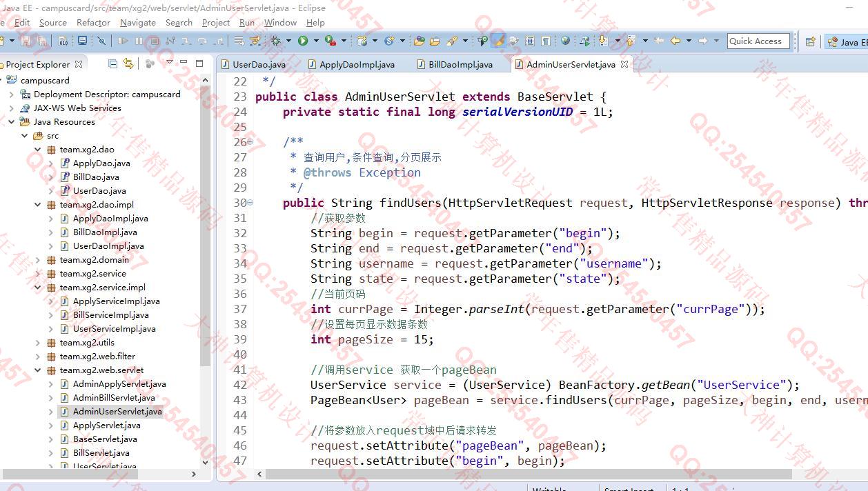Go to Last Edit Location icon

659,41
